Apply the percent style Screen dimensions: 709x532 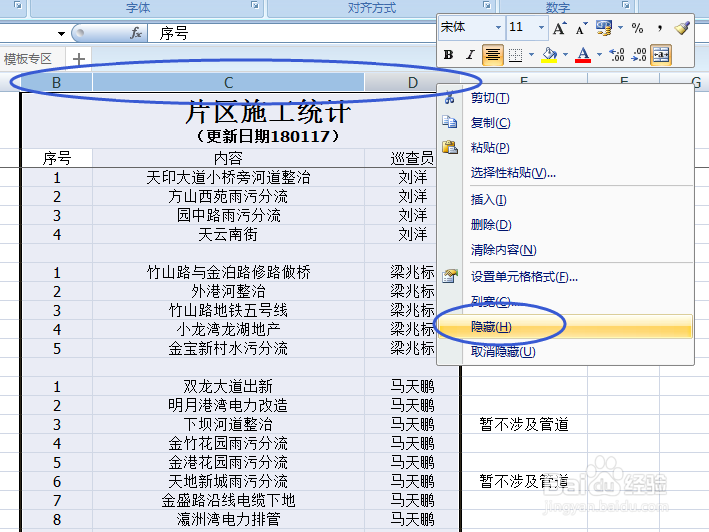(638, 28)
